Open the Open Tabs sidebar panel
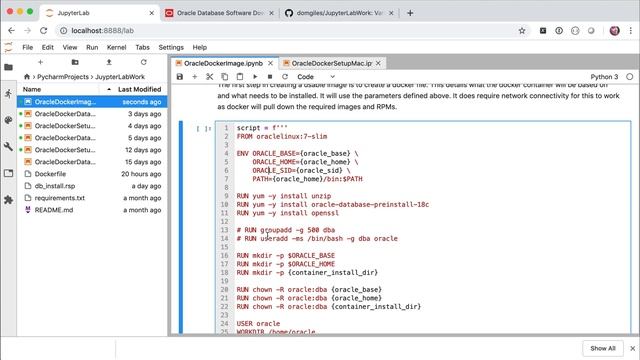This screenshot has width=640, height=360. (x=9, y=173)
